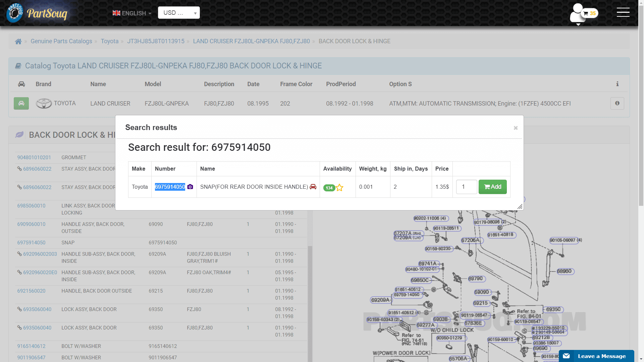
Task: Open the shopping cart badge showing 35
Action: tap(590, 13)
